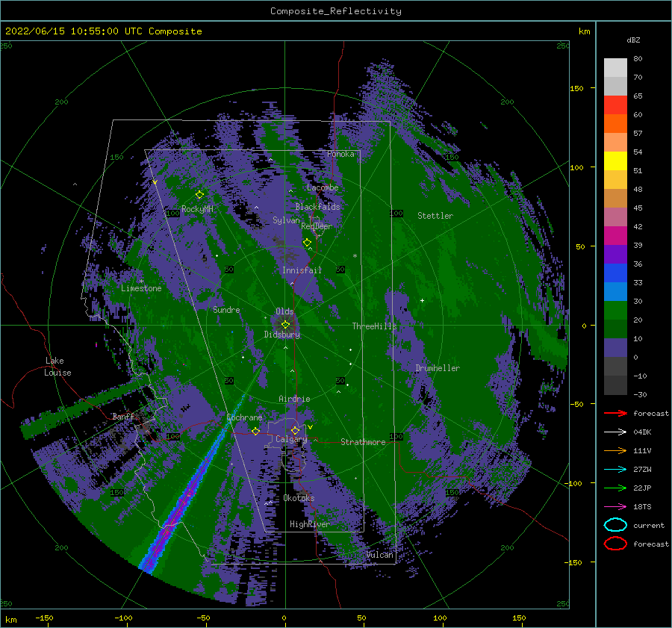The height and width of the screenshot is (628, 672).
Task: Click the 80 value on dBZ scale
Action: (x=638, y=58)
